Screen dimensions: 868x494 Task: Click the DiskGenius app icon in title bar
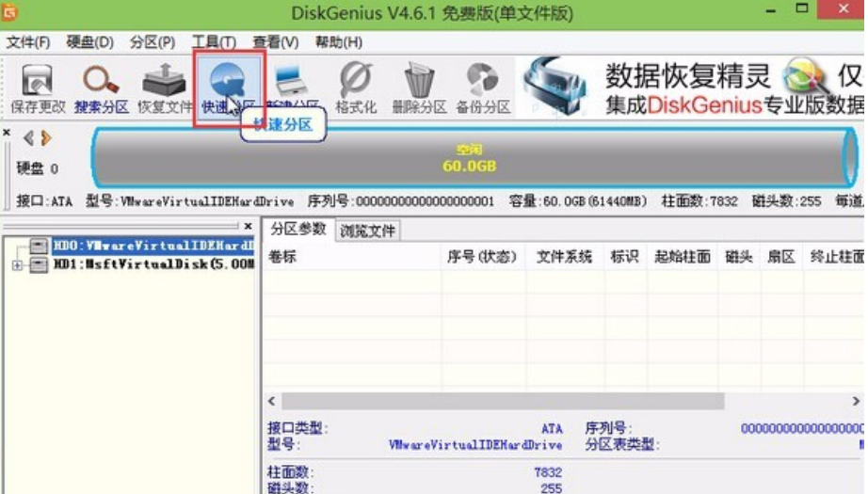[10, 11]
